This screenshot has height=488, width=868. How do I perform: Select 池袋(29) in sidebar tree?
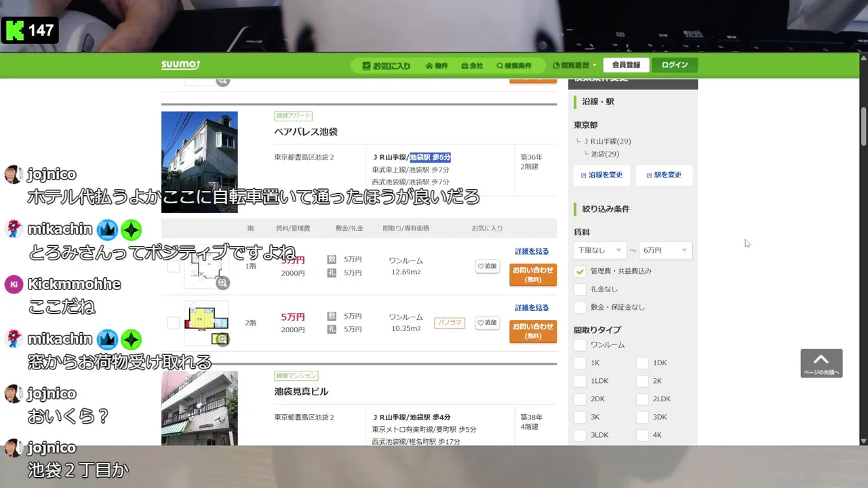coord(605,154)
